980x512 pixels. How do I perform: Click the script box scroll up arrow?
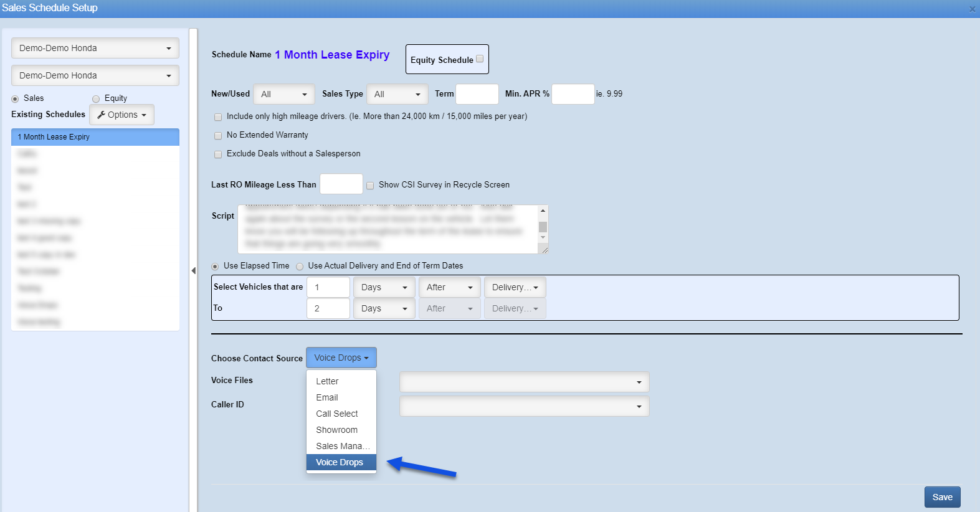(543, 211)
